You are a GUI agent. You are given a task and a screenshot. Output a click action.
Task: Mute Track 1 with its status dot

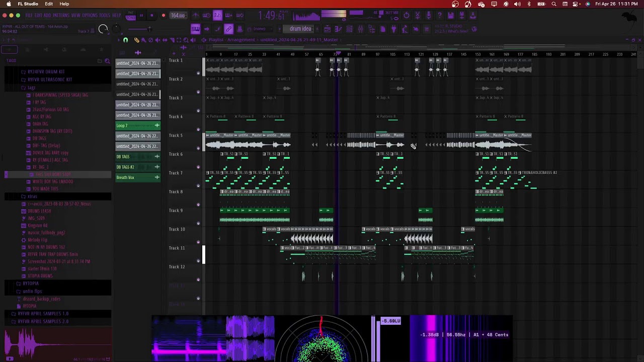(x=198, y=73)
